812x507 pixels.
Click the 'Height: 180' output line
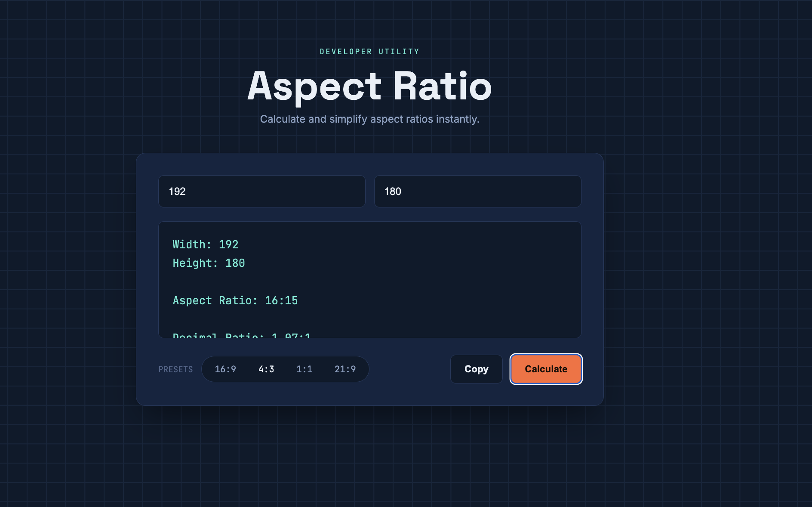pyautogui.click(x=209, y=263)
